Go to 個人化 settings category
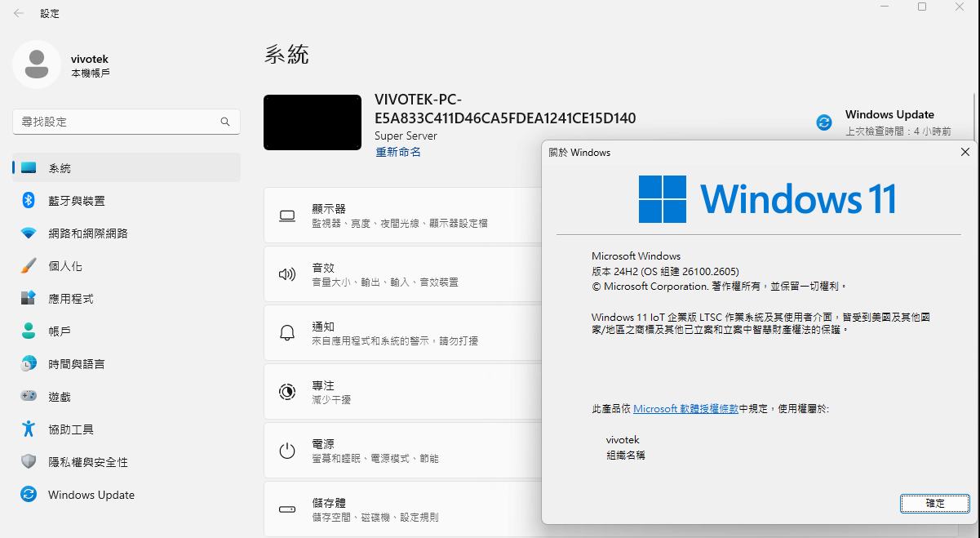Viewport: 980px width, 538px height. 126,266
